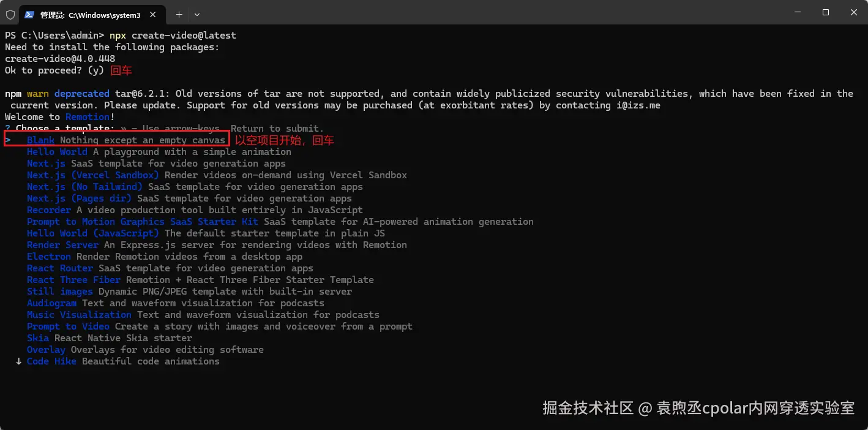
Task: Maximize the terminal window
Action: coord(825,12)
